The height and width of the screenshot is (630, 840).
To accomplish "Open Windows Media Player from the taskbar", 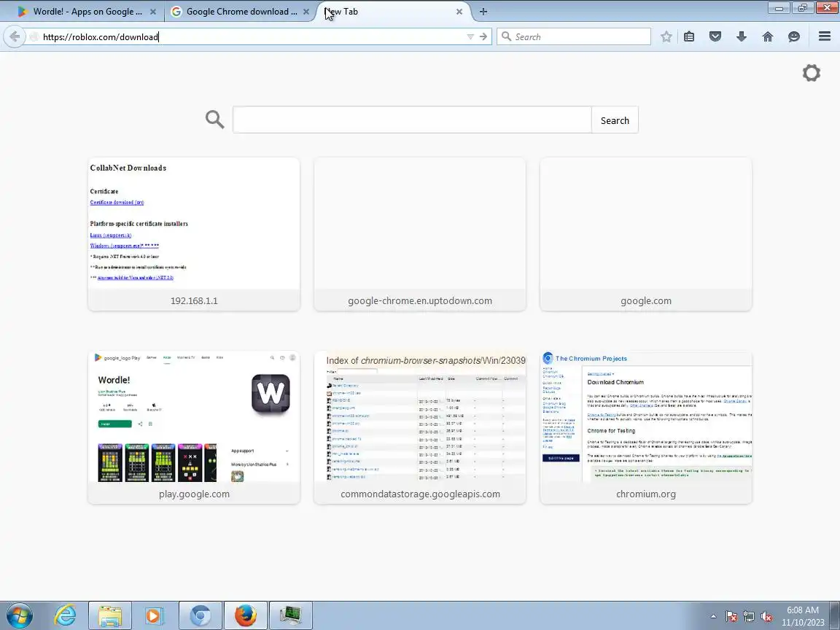I will [153, 615].
